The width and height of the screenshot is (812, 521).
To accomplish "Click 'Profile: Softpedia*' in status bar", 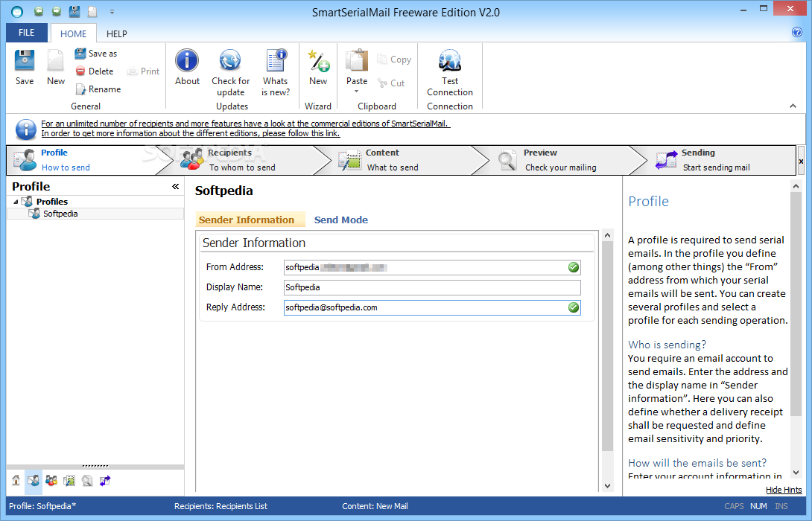I will (42, 506).
